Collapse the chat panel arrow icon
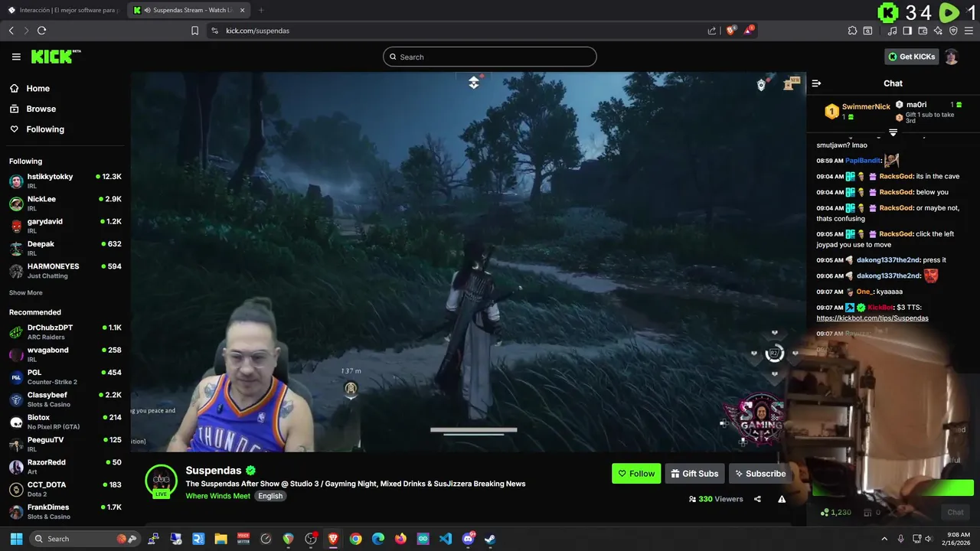The height and width of the screenshot is (551, 980). [816, 83]
